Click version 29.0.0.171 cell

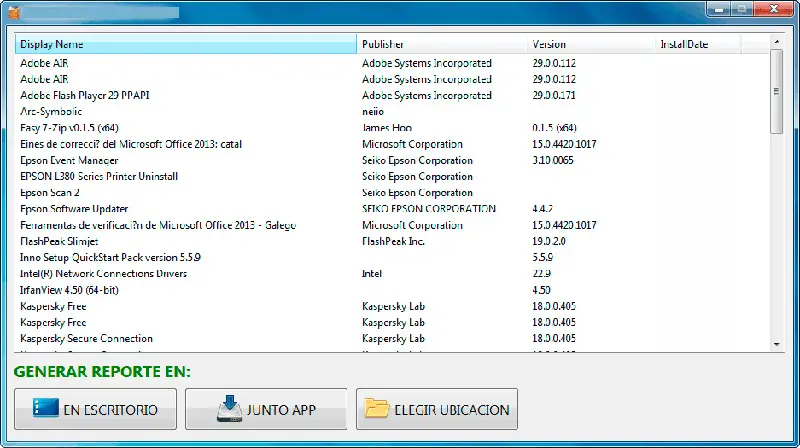tap(554, 95)
